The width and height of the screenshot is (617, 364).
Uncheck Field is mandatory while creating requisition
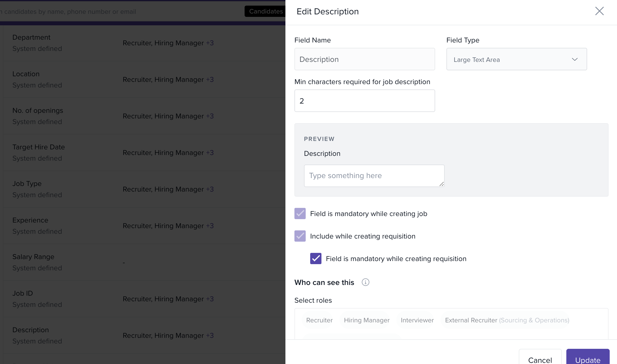click(x=316, y=259)
